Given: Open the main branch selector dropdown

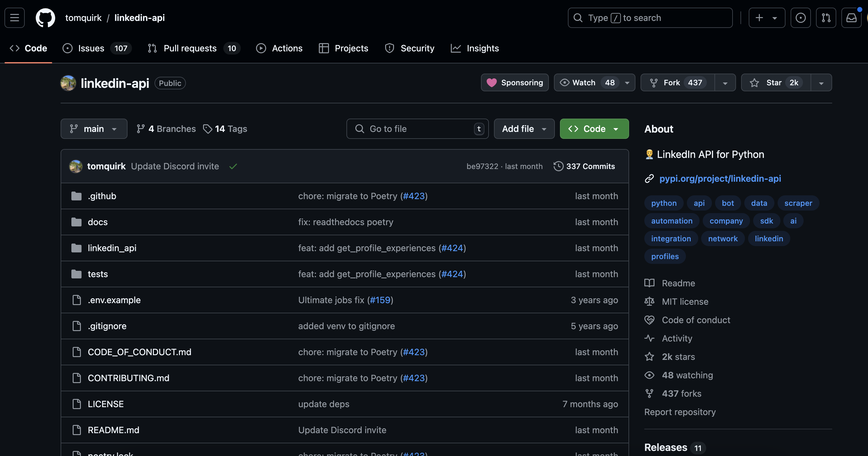Looking at the screenshot, I should 94,129.
